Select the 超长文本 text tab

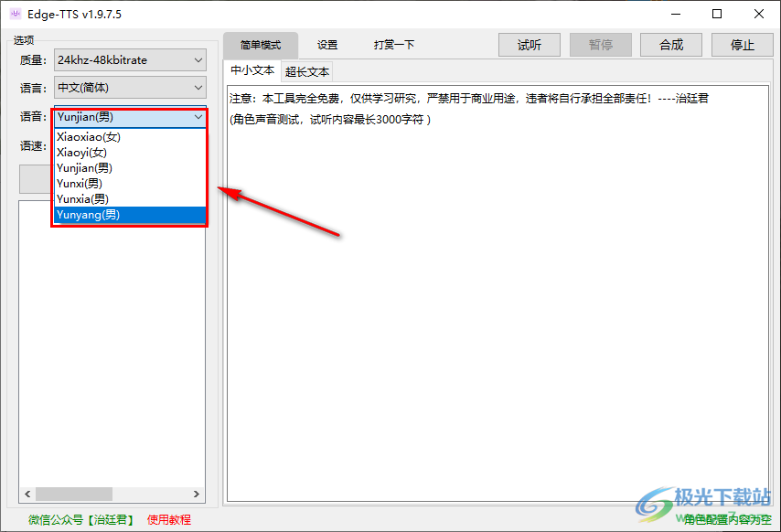[x=307, y=72]
